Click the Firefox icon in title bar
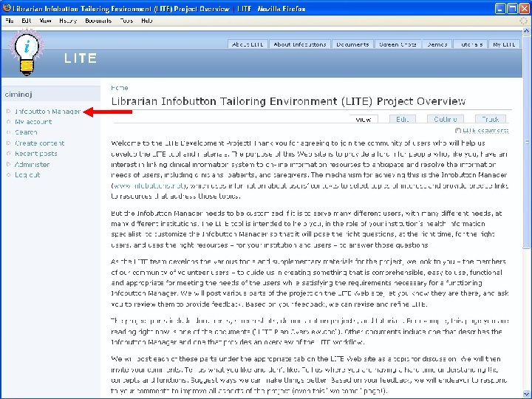 (7, 8)
